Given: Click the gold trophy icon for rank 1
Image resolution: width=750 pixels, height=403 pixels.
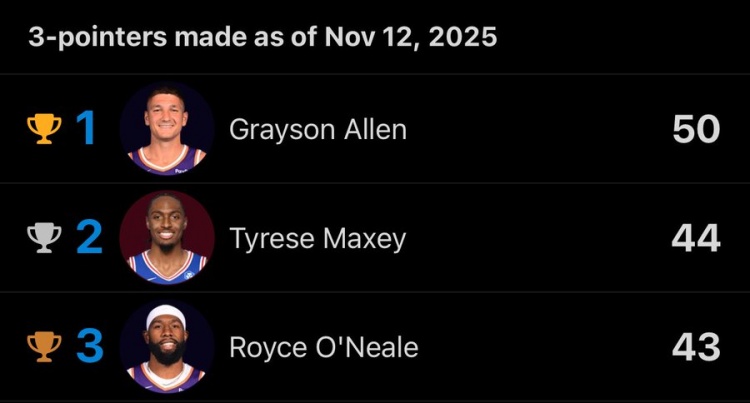Looking at the screenshot, I should coord(44,129).
